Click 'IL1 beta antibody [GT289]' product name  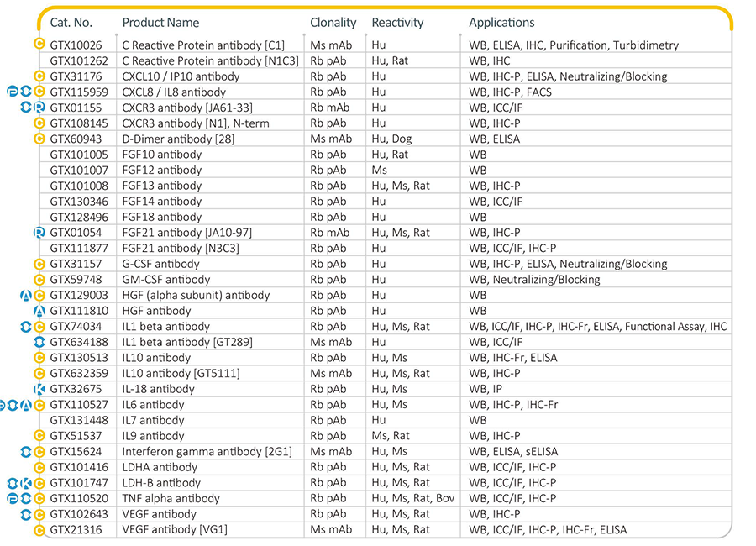(187, 342)
